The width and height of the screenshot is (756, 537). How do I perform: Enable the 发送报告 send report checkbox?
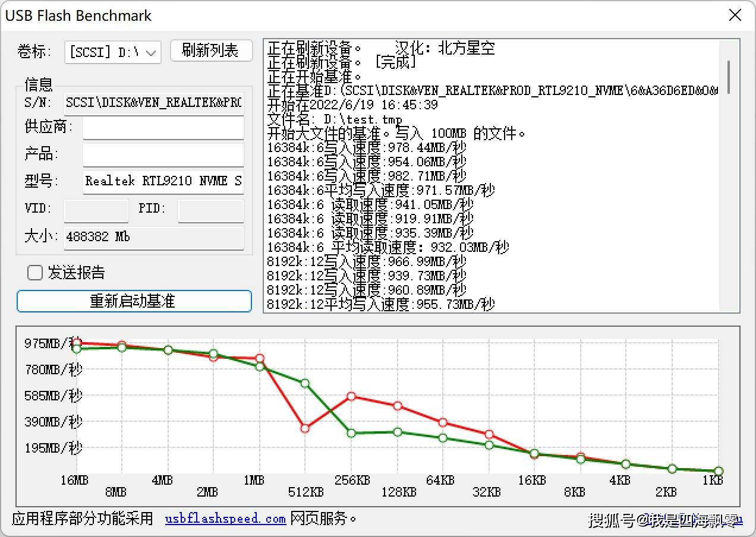point(35,273)
